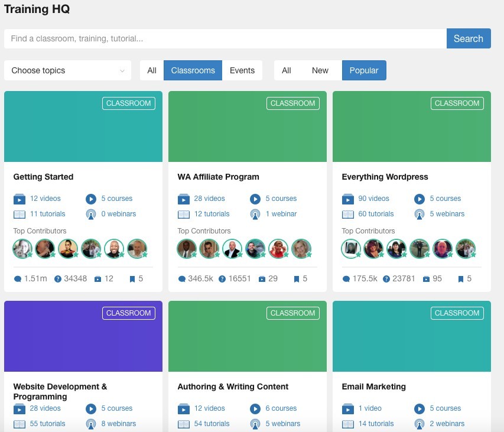Click in the Find a classroom search field
This screenshot has width=504, height=432.
225,38
